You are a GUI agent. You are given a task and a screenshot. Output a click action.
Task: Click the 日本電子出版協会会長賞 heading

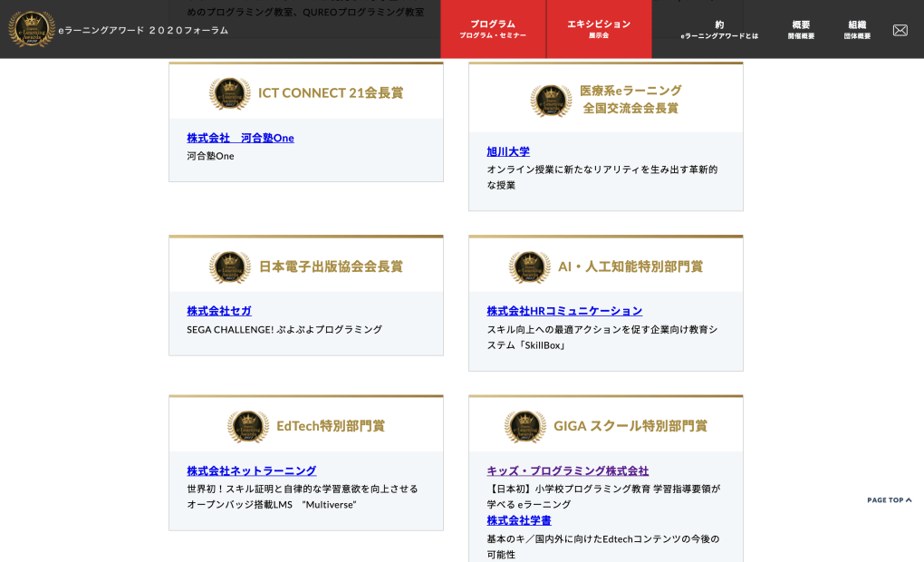tap(332, 266)
